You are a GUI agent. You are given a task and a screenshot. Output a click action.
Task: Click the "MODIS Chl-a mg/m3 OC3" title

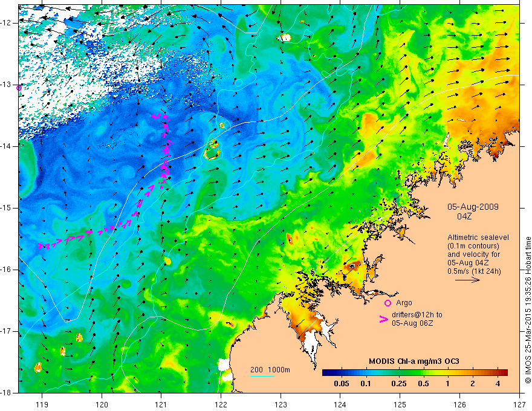coord(414,361)
